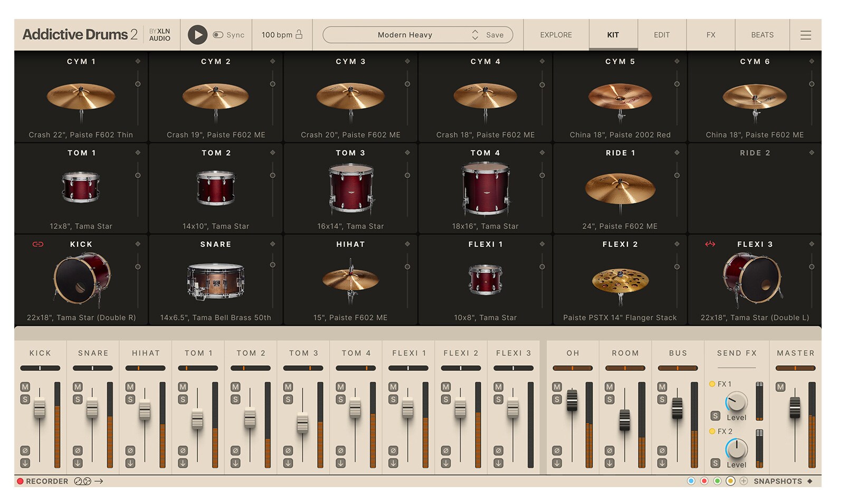Viewport: 847px width, 504px height.
Task: Open the CYM 1 slot menu diamond
Action: (x=138, y=61)
